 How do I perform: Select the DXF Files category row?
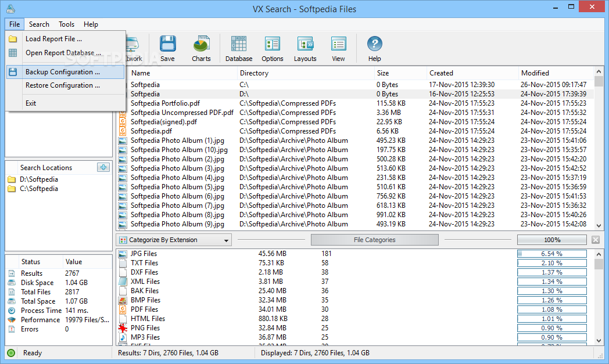pyautogui.click(x=355, y=272)
